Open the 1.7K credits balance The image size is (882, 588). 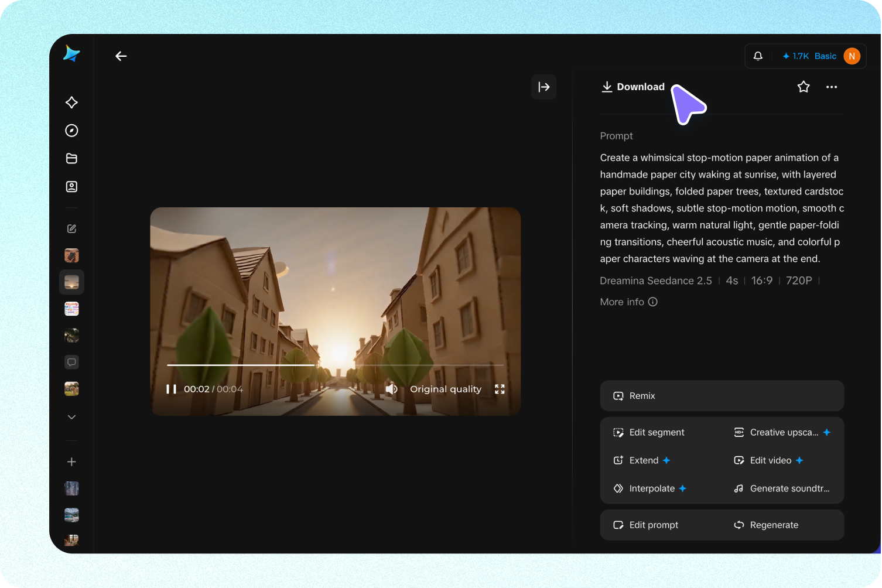795,56
